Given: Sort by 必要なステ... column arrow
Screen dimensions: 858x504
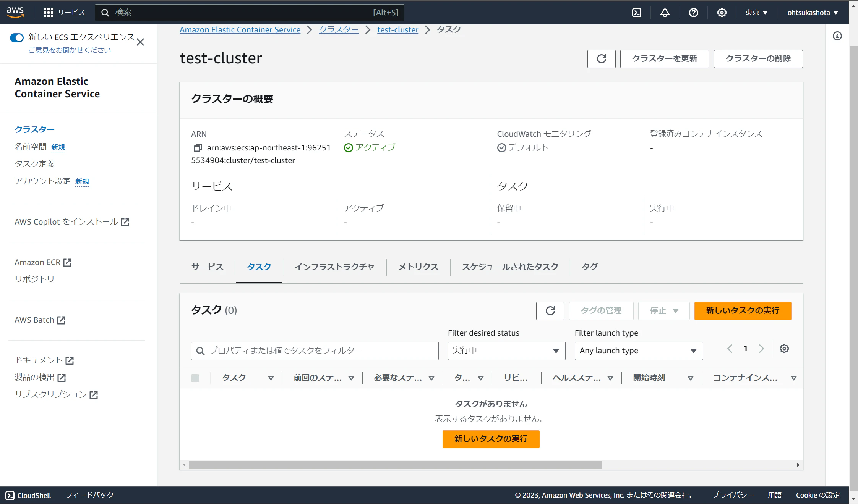Looking at the screenshot, I should click(431, 378).
